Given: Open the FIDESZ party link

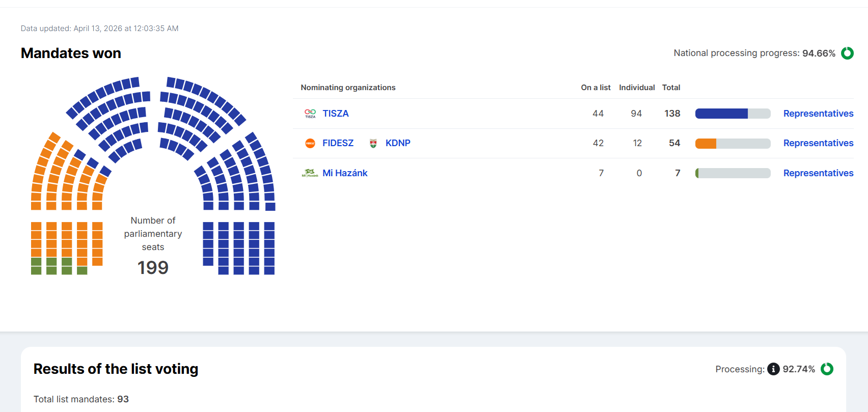Looking at the screenshot, I should pyautogui.click(x=338, y=143).
